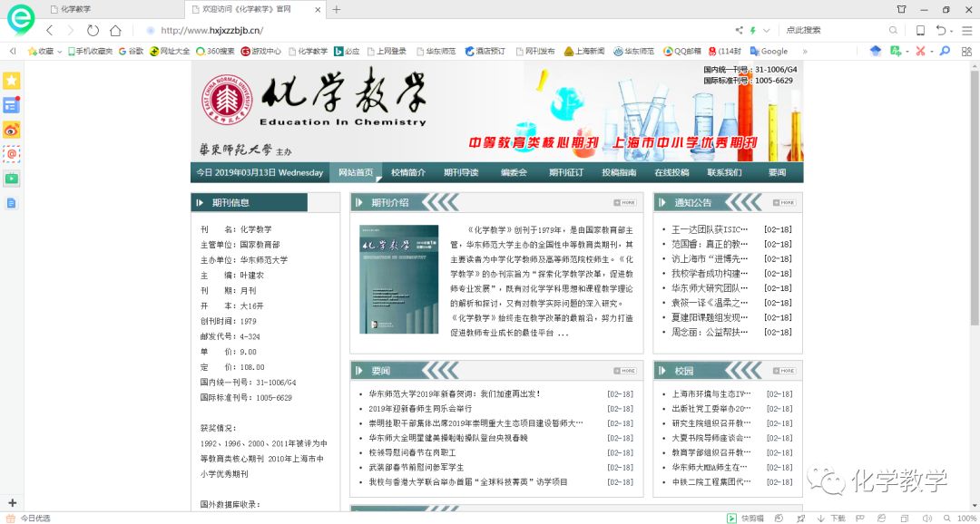Toggle mobile view mode icon near the menu
The image size is (980, 524).
click(920, 30)
